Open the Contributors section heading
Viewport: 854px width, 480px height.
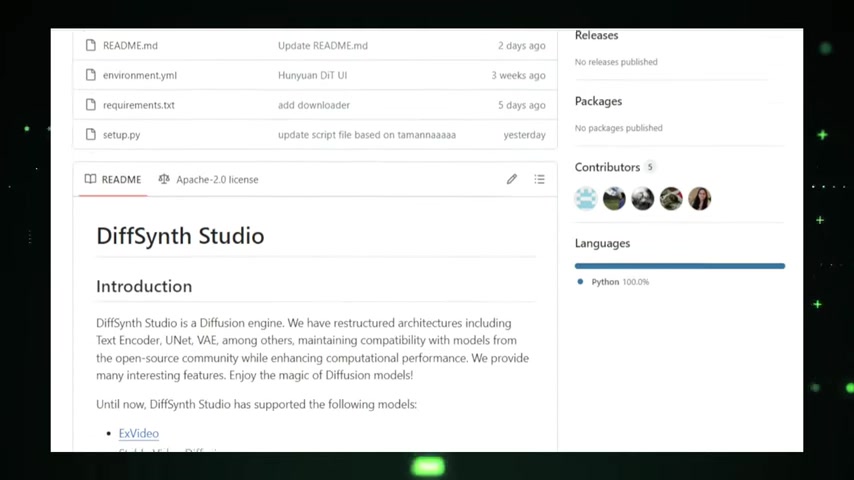pyautogui.click(x=607, y=167)
